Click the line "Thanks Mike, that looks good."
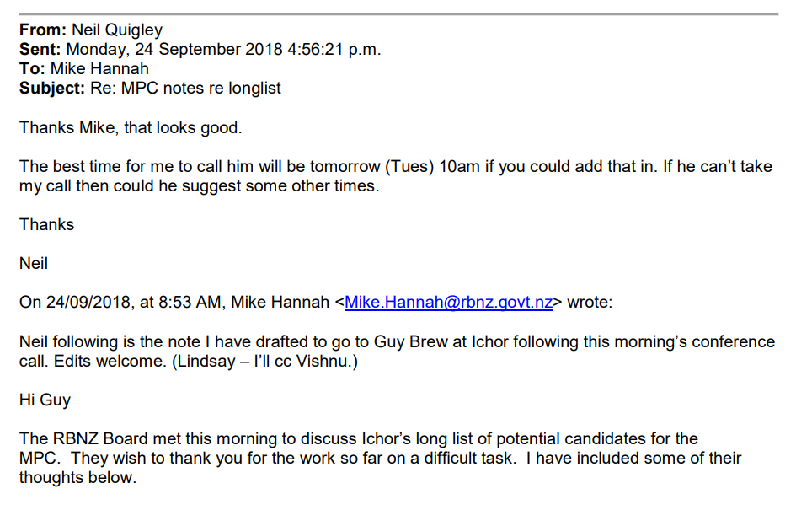The height and width of the screenshot is (510, 812). [131, 128]
